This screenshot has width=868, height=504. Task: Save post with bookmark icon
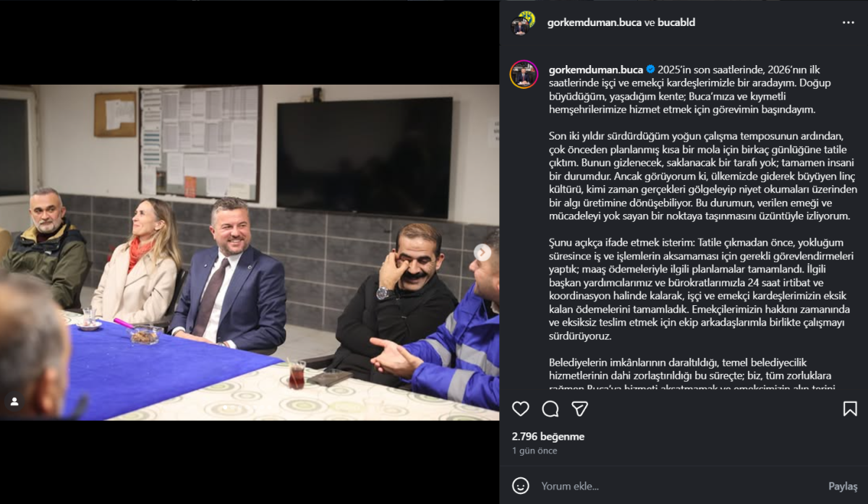click(x=850, y=409)
